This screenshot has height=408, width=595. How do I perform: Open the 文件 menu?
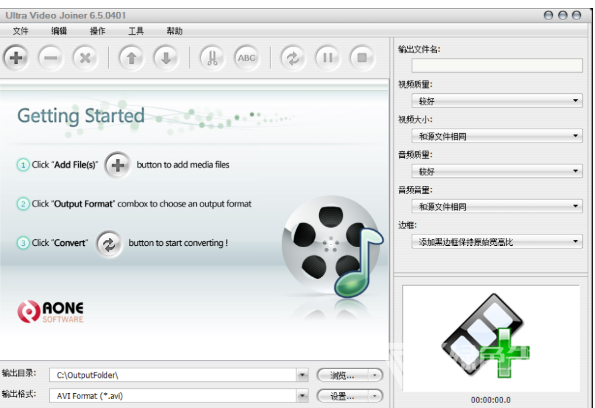(x=20, y=31)
